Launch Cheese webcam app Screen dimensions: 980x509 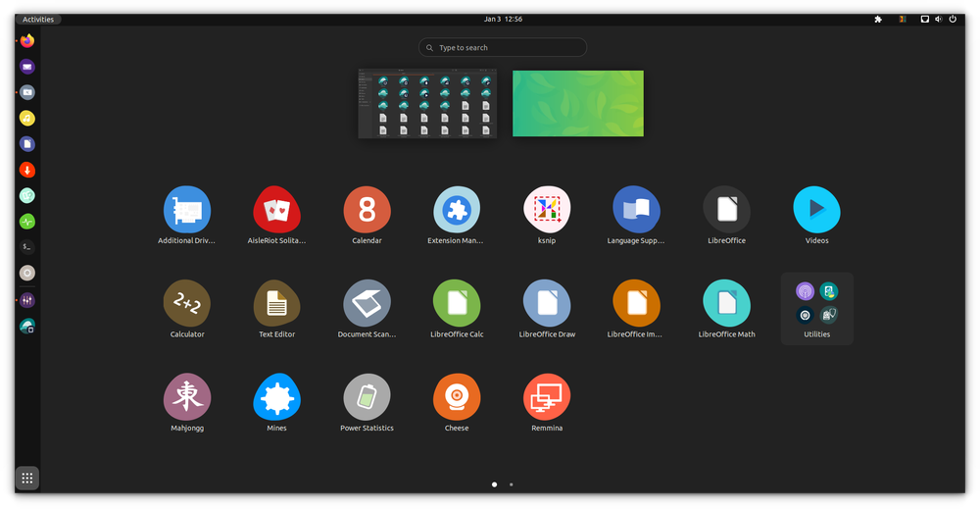[x=457, y=397]
